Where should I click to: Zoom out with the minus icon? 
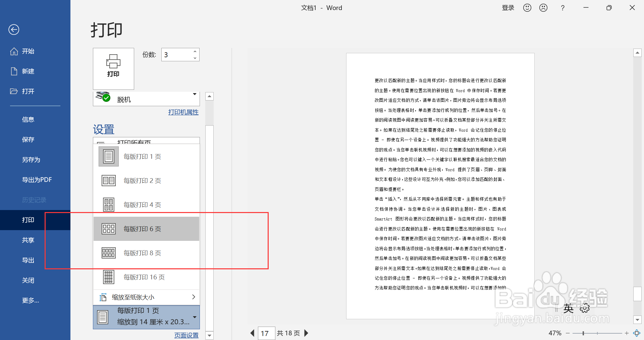point(568,333)
